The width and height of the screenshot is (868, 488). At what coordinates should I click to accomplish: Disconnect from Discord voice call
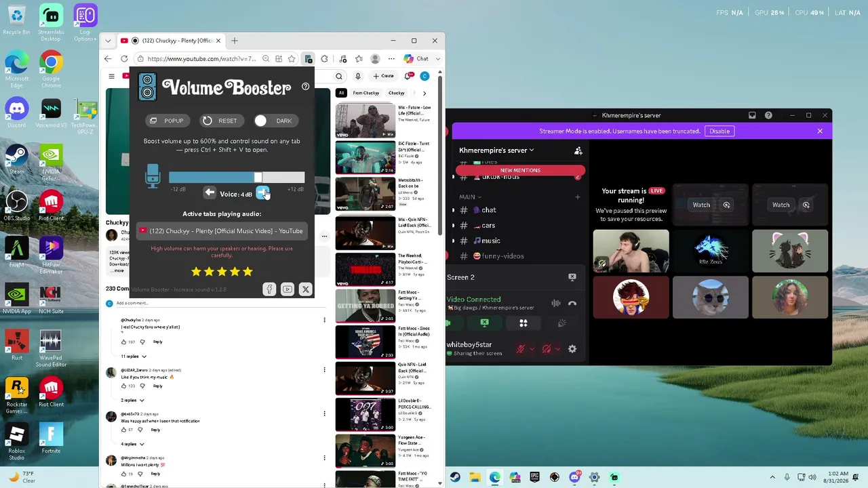pyautogui.click(x=572, y=304)
